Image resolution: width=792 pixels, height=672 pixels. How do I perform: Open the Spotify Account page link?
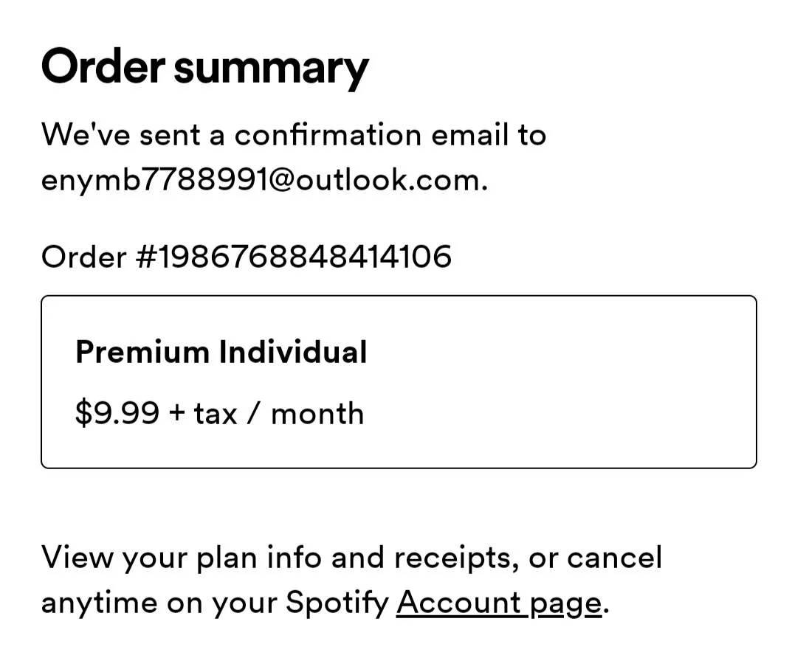point(499,604)
